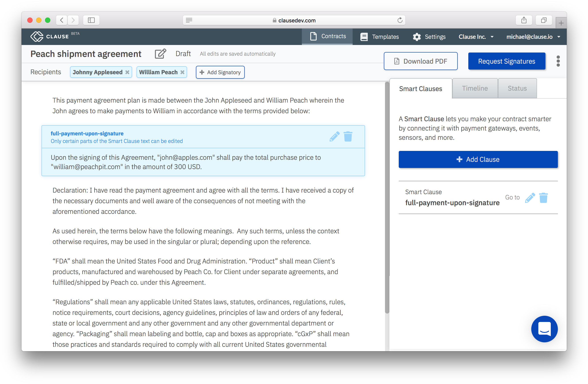The width and height of the screenshot is (588, 384).
Task: Click the 'As used herein' paragraph
Action: (x=196, y=236)
